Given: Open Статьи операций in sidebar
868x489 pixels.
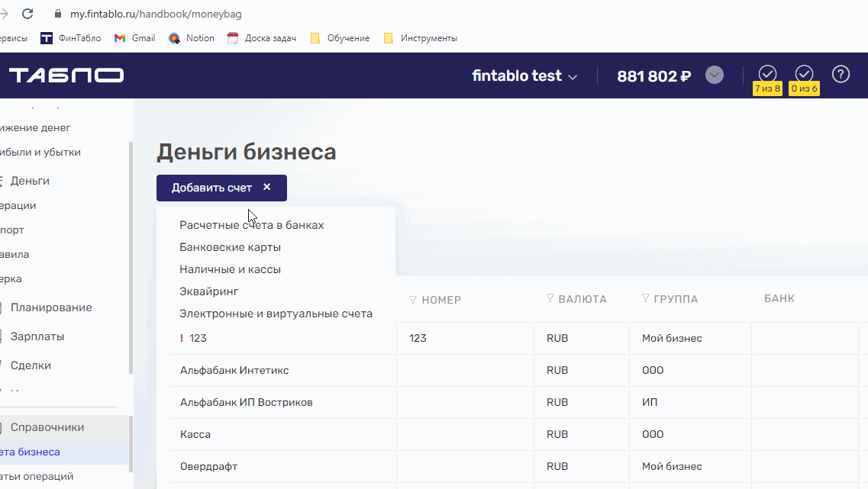Looking at the screenshot, I should (37, 476).
